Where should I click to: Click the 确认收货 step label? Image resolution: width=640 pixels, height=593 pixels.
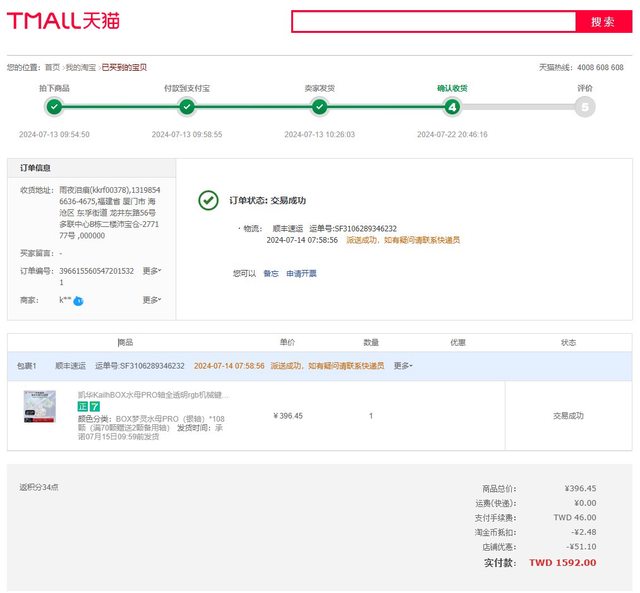(452, 88)
